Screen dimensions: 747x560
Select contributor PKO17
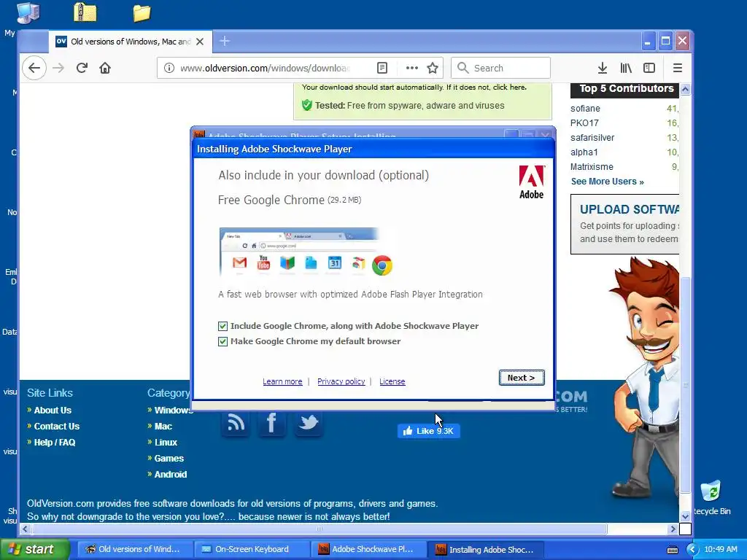584,122
